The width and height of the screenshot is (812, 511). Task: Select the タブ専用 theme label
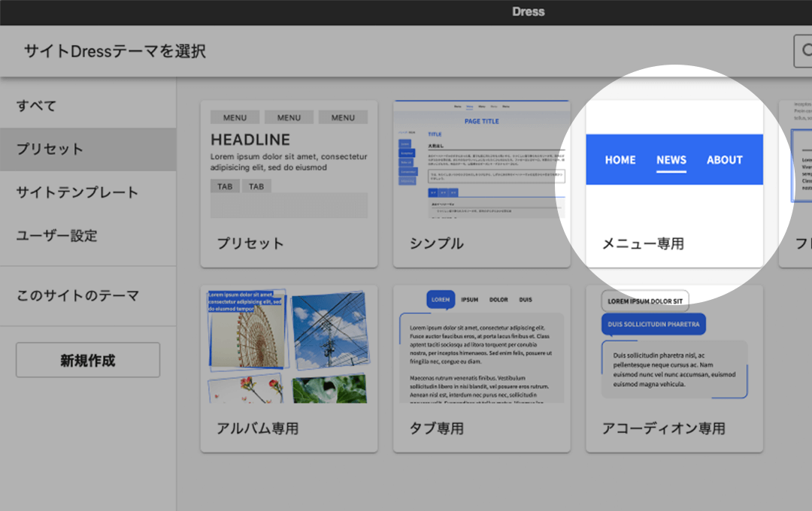(437, 428)
